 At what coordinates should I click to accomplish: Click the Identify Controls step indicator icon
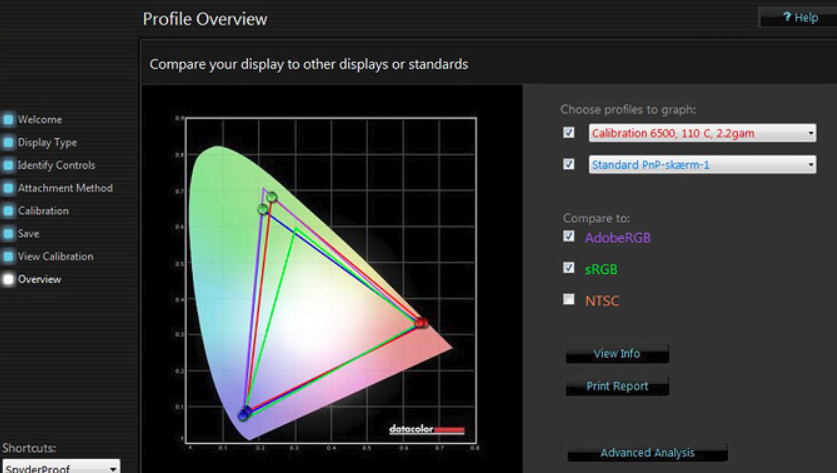8,165
